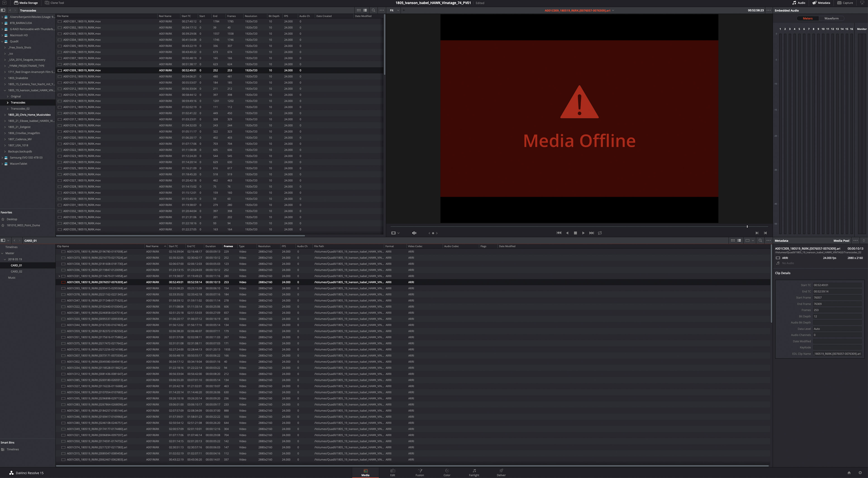This screenshot has width=868, height=478.
Task: Open viewer mode selector icon
Action: coord(393,233)
